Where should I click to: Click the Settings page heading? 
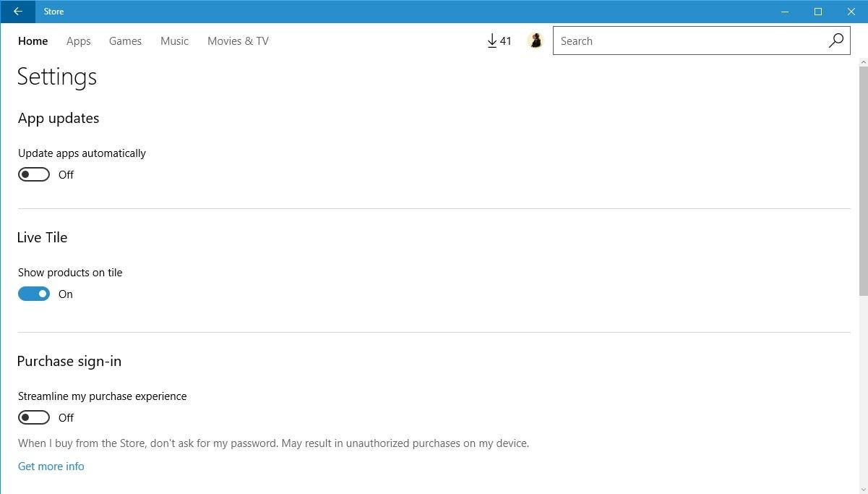click(57, 77)
